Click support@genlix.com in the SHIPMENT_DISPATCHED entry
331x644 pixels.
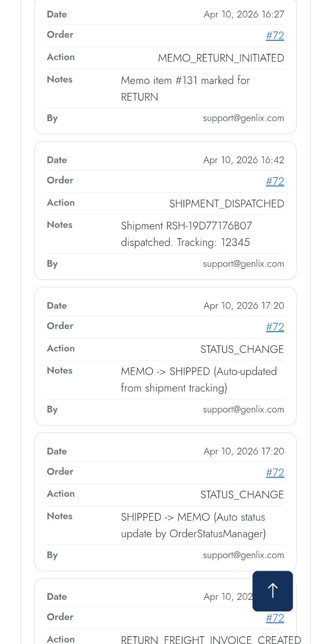243,264
